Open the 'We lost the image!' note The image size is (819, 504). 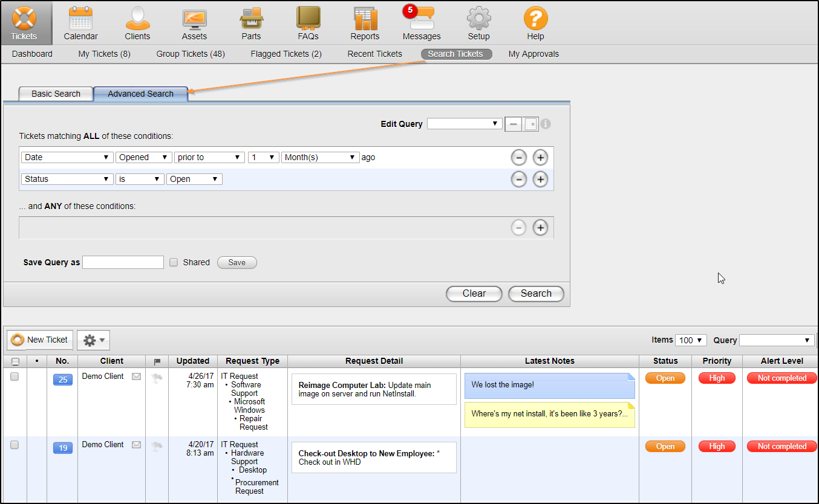[x=550, y=386]
